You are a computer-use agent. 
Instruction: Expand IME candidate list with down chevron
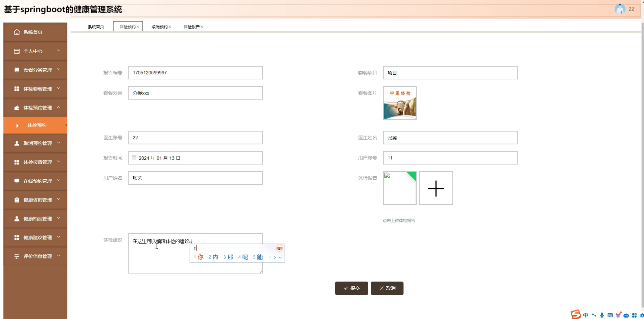point(280,257)
